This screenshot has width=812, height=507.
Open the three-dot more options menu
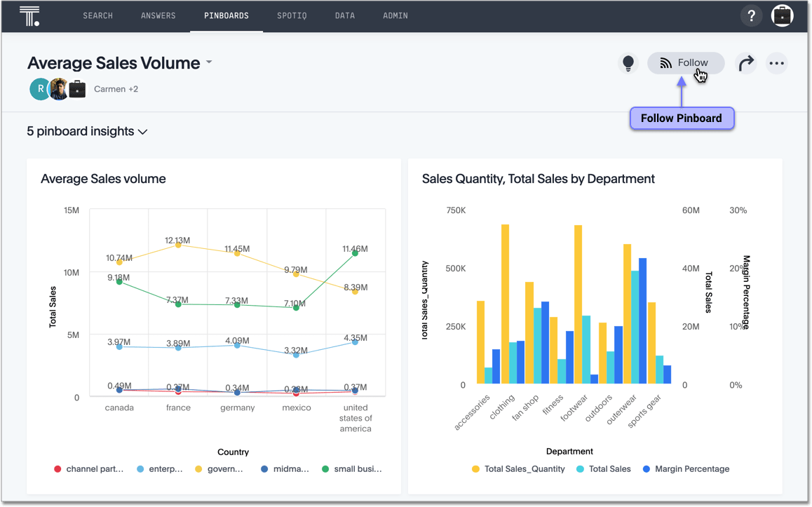pos(776,63)
